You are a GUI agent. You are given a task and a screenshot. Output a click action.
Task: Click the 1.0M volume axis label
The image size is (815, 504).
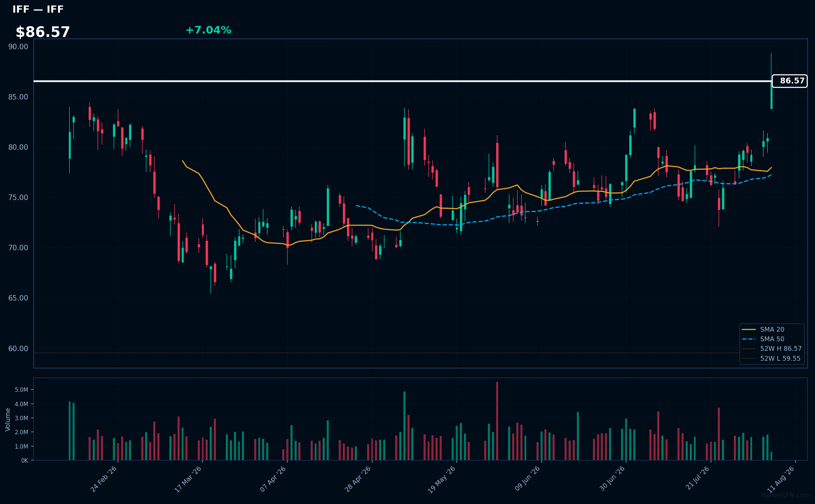click(x=22, y=447)
